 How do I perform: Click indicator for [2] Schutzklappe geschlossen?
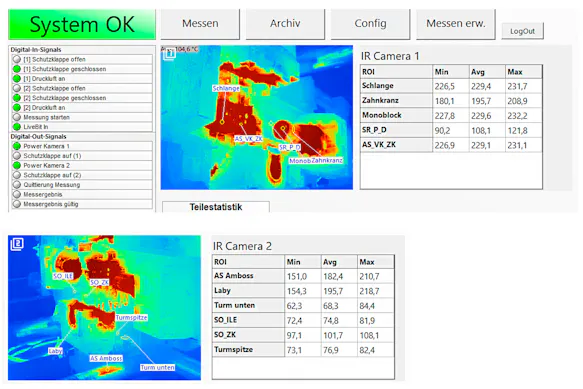click(17, 98)
